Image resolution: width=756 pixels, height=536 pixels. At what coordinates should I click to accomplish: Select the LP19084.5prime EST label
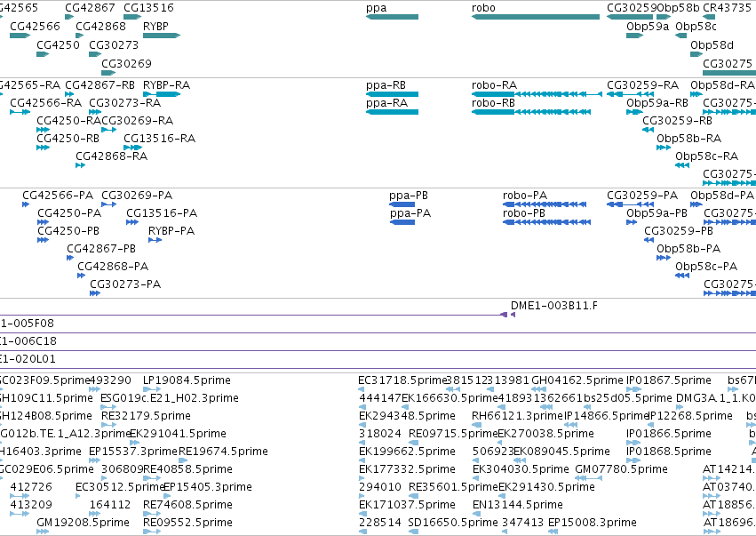(x=187, y=380)
